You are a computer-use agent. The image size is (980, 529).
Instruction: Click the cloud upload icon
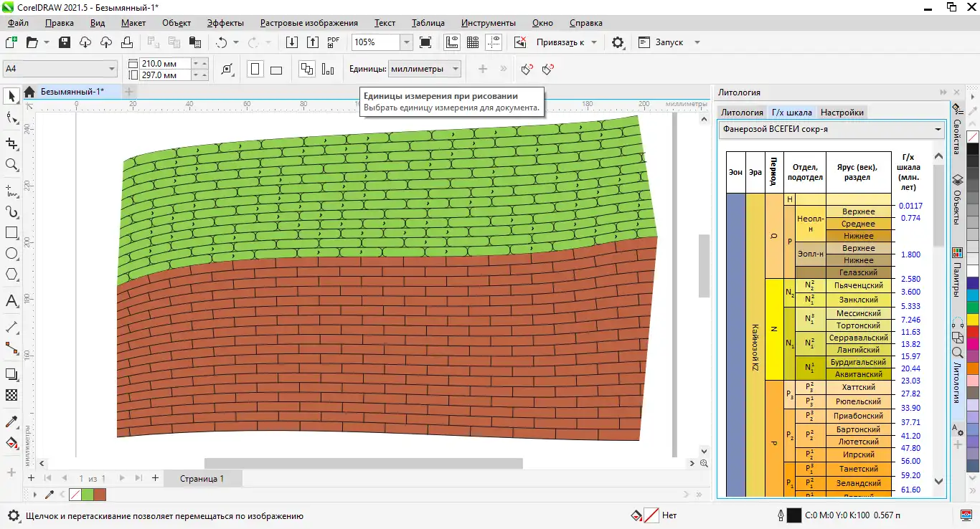click(x=106, y=42)
